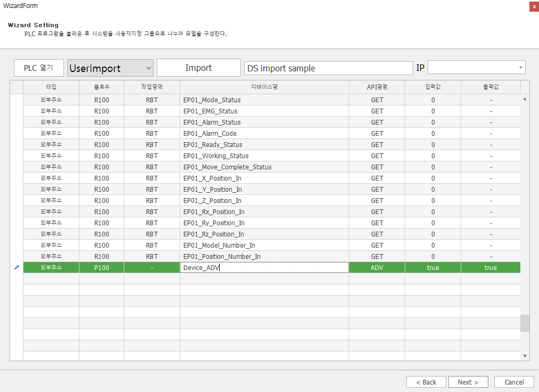Image resolution: width=539 pixels, height=392 pixels.
Task: Cancel the wizard
Action: (x=514, y=382)
